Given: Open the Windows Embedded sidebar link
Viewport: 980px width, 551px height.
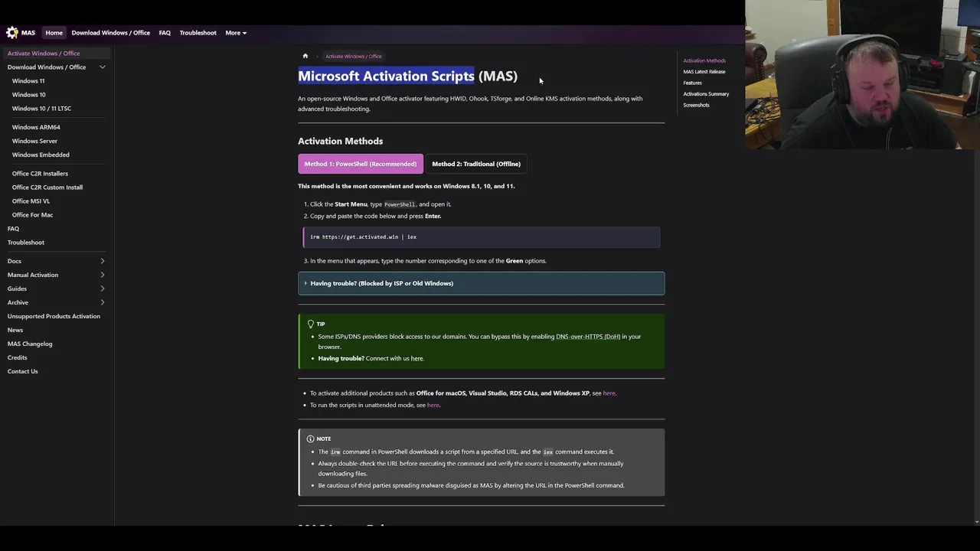Looking at the screenshot, I should coord(41,155).
